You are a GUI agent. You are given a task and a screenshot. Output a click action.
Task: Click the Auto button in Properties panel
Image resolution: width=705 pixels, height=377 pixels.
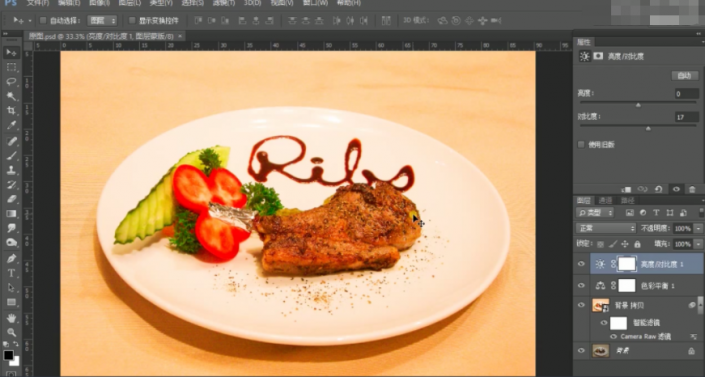pos(684,76)
